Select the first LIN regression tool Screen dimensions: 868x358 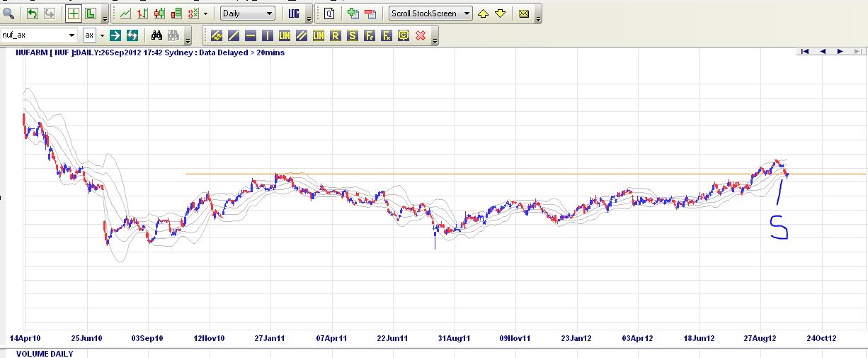[285, 35]
